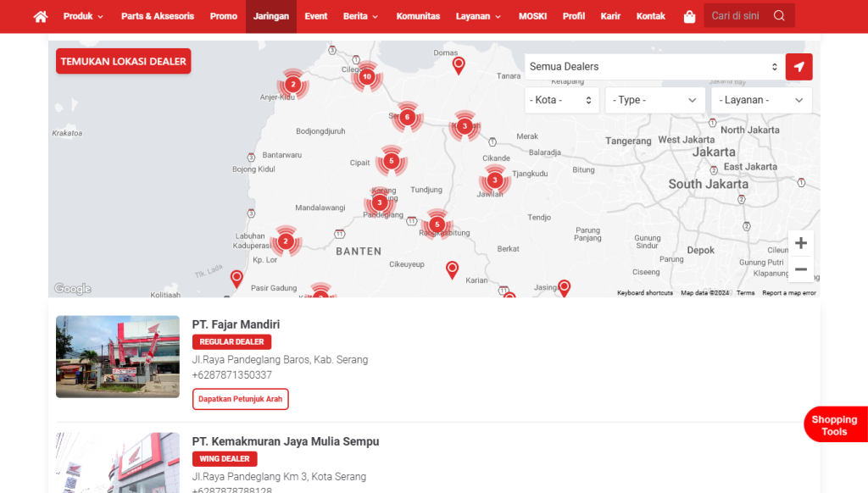
Task: Open the Semua Dealers dropdown
Action: [x=654, y=67]
